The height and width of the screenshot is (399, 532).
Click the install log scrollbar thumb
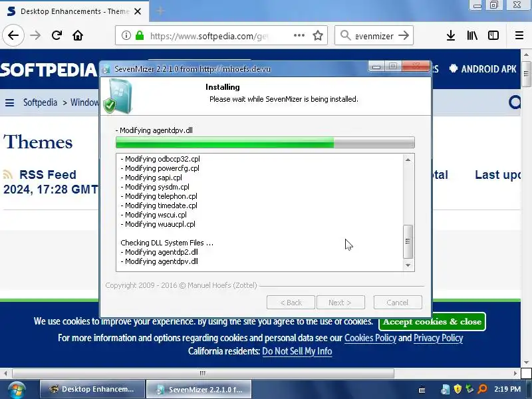coord(408,241)
